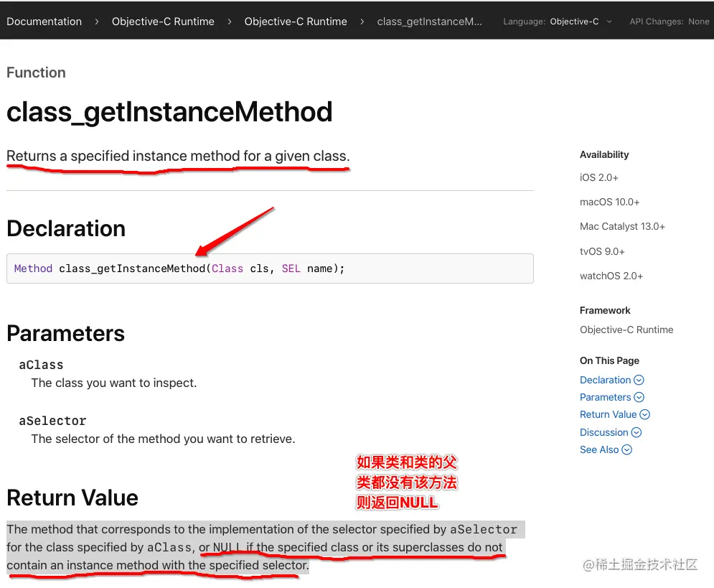Jump to the Return Value section link

tap(608, 414)
